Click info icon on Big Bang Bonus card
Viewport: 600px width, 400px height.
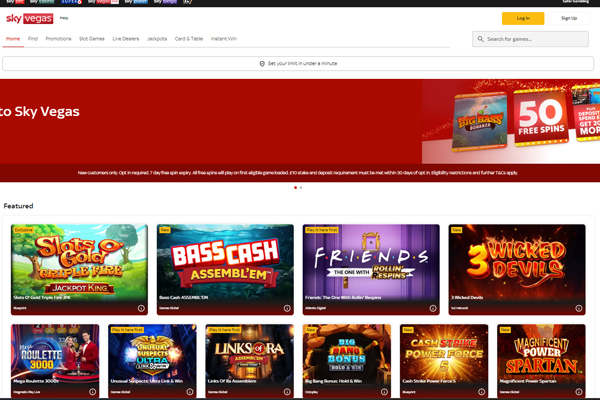(x=384, y=392)
